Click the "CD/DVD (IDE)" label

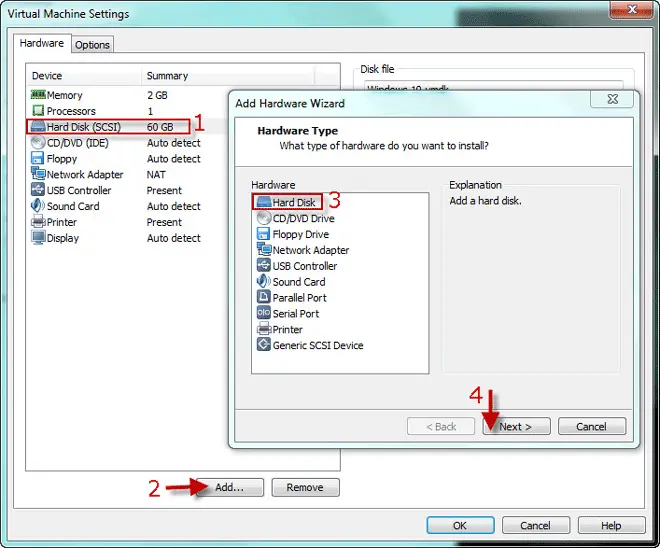[x=77, y=143]
